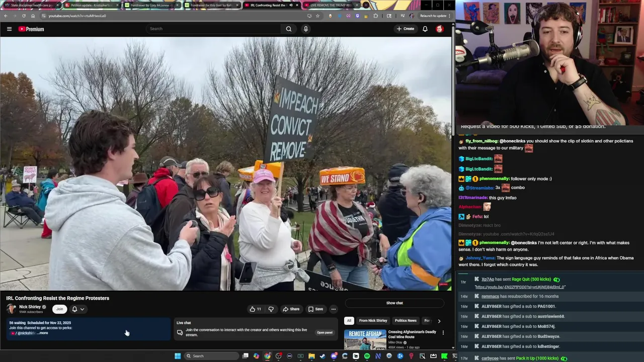Image resolution: width=644 pixels, height=362 pixels.
Task: Open Discord icon in taskbar
Action: (x=334, y=356)
